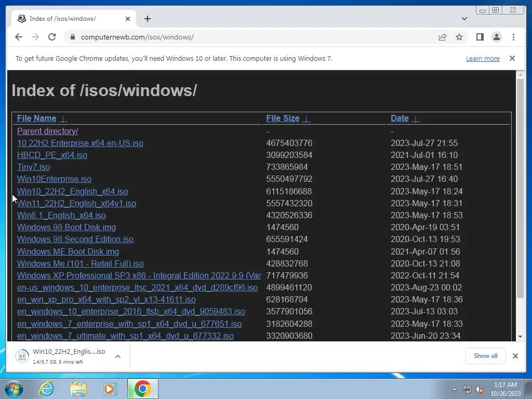Download Win8.1_English_x64.iso
The width and height of the screenshot is (532, 399).
61,215
